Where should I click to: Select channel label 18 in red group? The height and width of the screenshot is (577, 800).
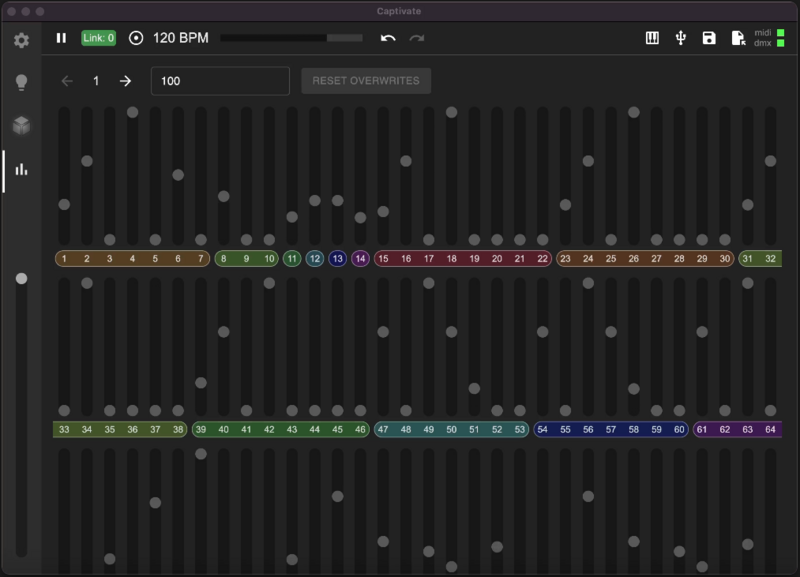coord(452,259)
